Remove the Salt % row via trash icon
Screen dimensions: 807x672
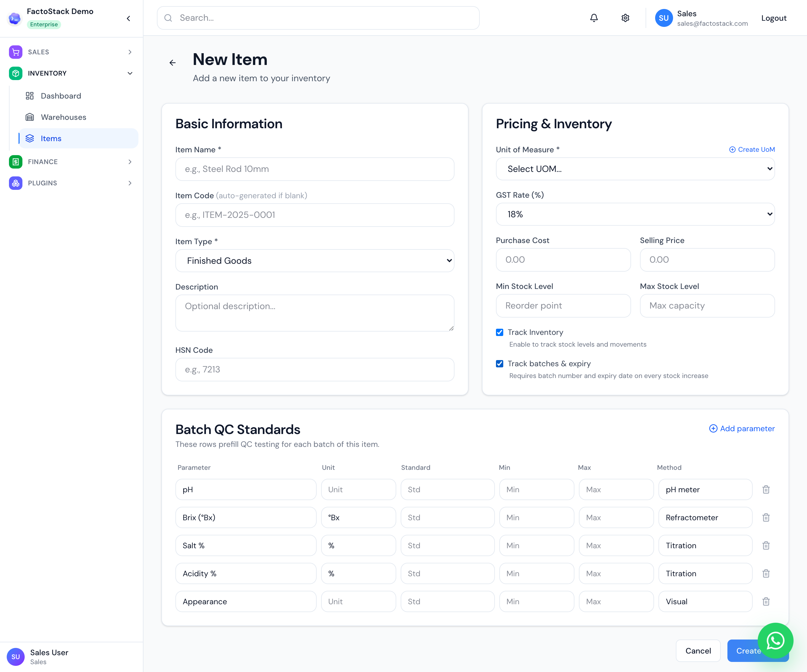point(766,546)
